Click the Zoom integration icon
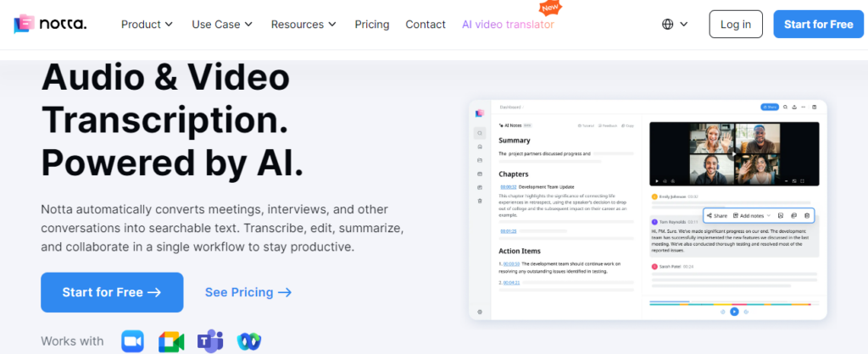This screenshot has width=868, height=354. tap(133, 341)
